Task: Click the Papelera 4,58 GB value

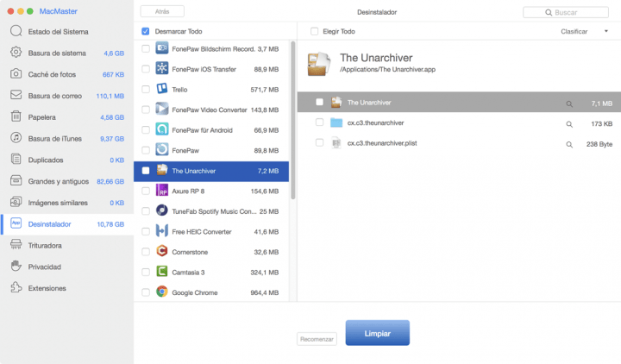Action: pos(112,117)
